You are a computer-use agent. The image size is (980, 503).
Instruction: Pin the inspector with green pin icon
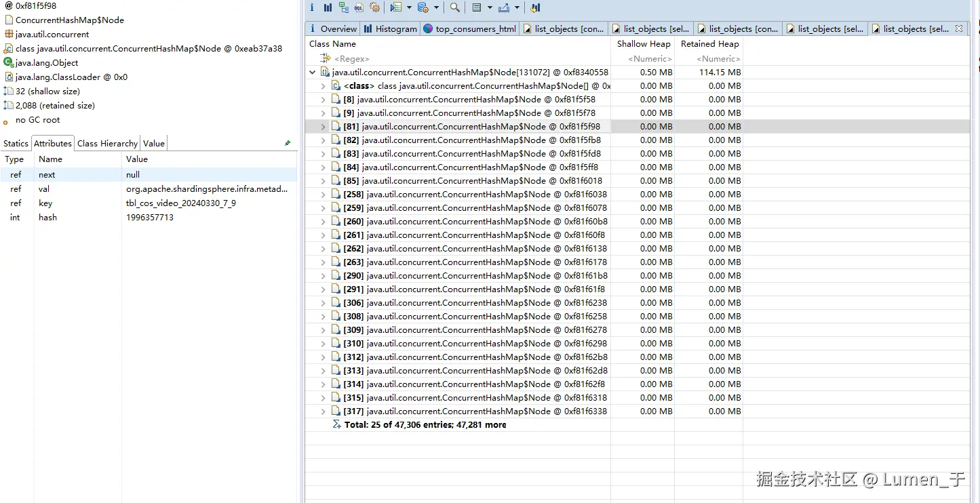pyautogui.click(x=288, y=143)
